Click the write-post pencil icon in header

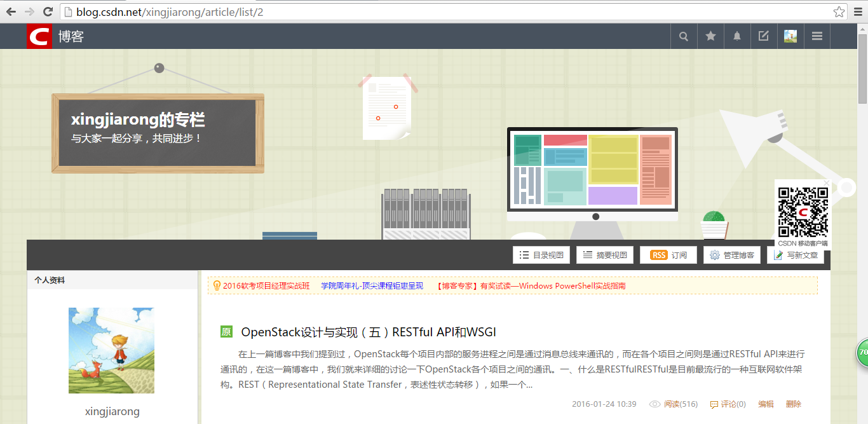[x=764, y=36]
